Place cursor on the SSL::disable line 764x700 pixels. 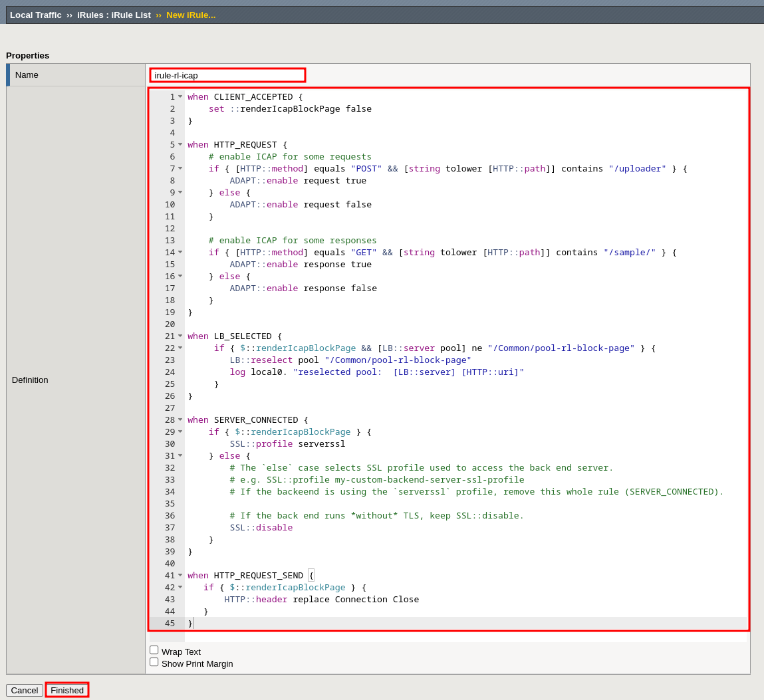[261, 527]
